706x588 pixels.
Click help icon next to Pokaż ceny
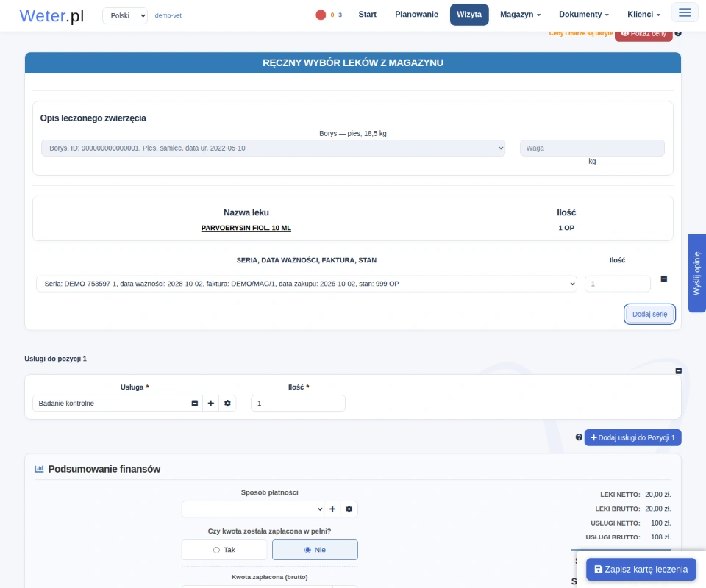(x=678, y=33)
